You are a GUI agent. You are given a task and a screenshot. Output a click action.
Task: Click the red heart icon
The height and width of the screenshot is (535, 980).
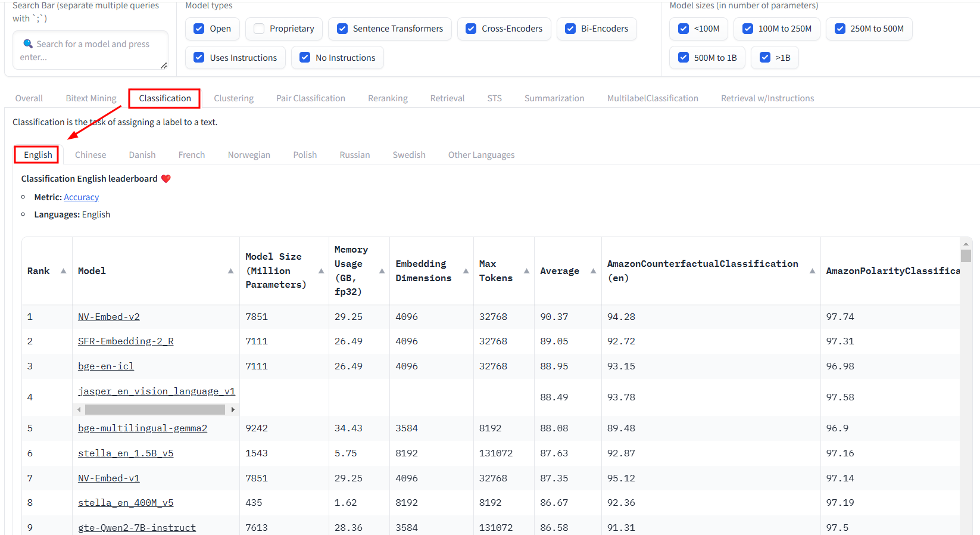click(x=166, y=179)
